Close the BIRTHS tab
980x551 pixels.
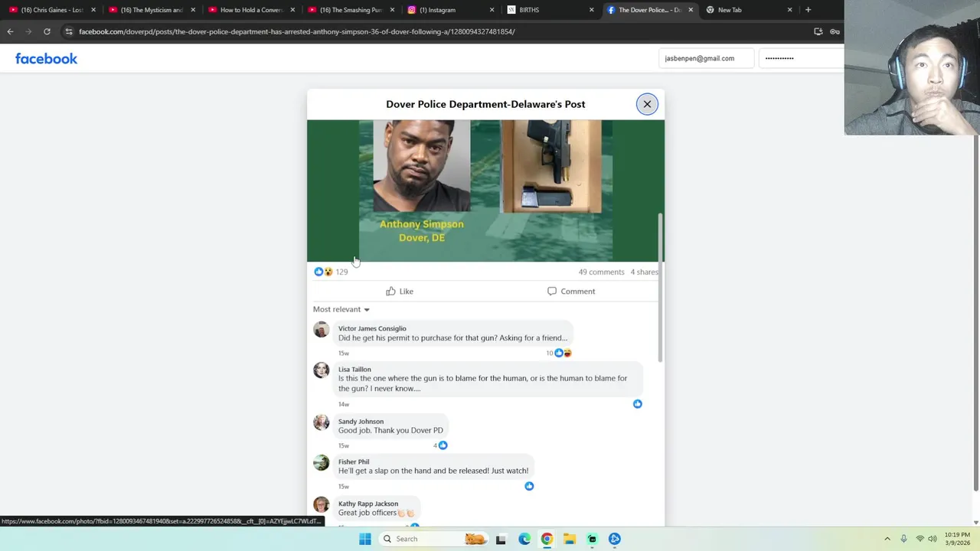click(x=591, y=10)
